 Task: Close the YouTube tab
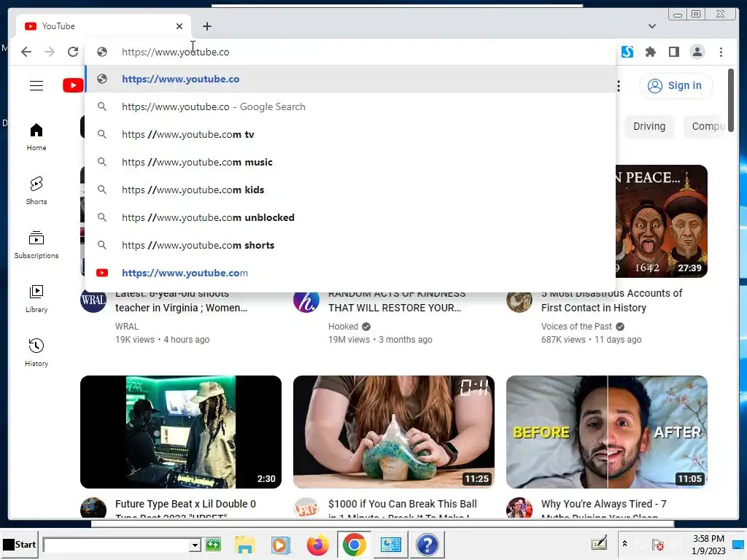click(179, 26)
